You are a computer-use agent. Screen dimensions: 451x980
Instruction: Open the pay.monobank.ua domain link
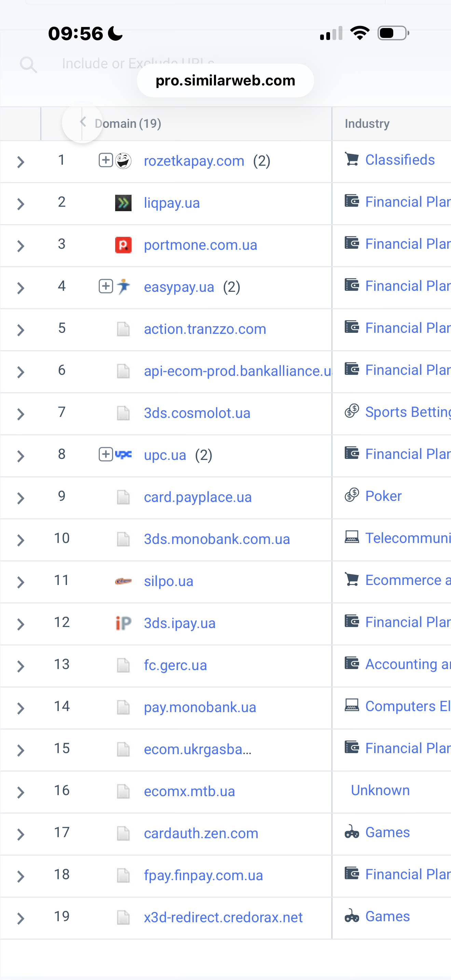(200, 707)
